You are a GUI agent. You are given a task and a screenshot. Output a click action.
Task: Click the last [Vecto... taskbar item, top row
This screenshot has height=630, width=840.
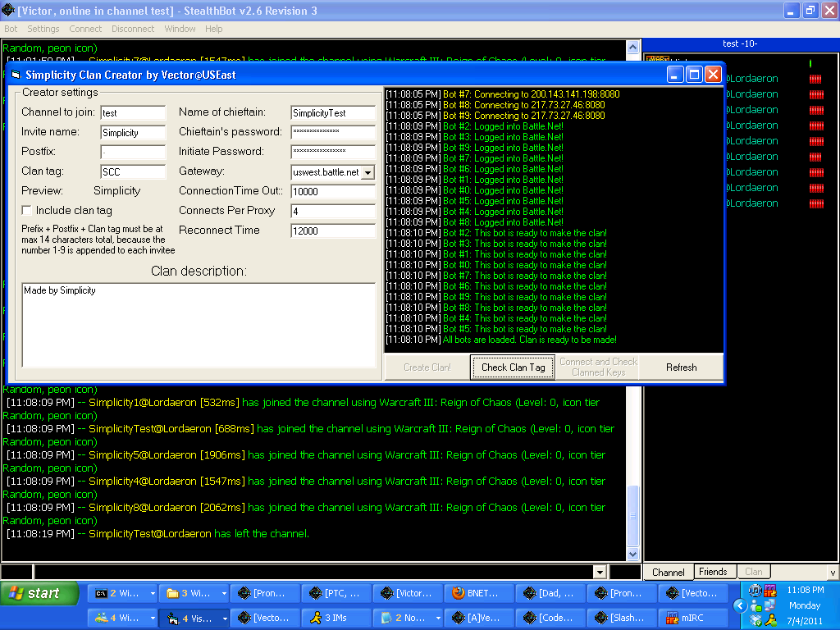pos(694,593)
